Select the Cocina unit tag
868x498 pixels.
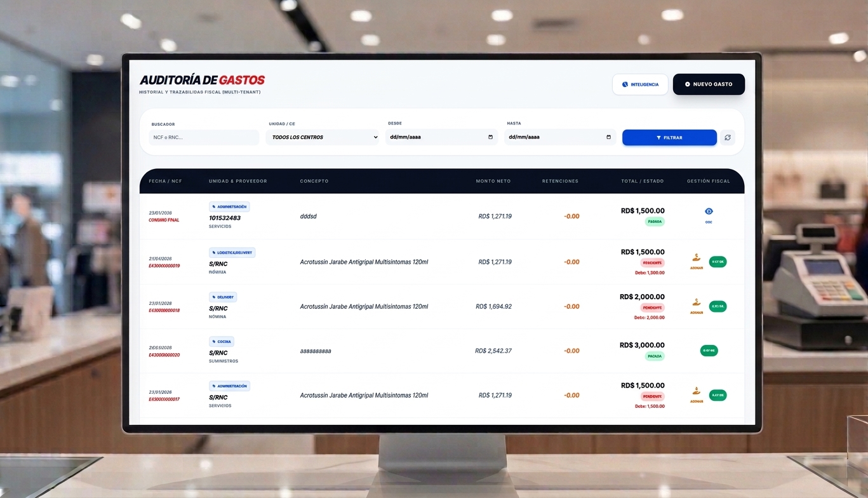(x=222, y=341)
